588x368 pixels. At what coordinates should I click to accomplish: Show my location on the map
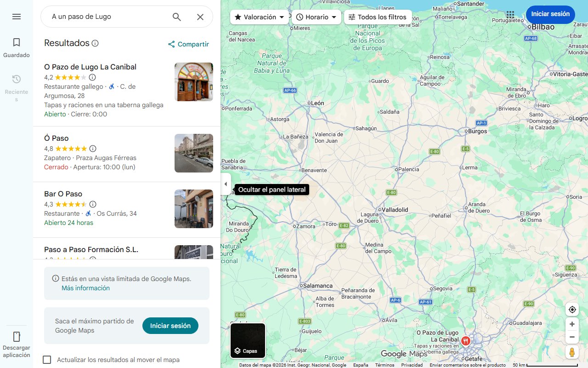(x=572, y=310)
